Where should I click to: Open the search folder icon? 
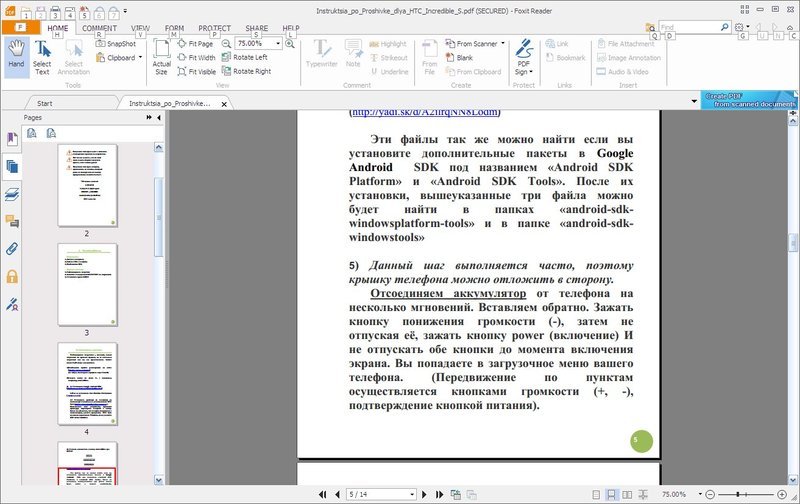651,27
